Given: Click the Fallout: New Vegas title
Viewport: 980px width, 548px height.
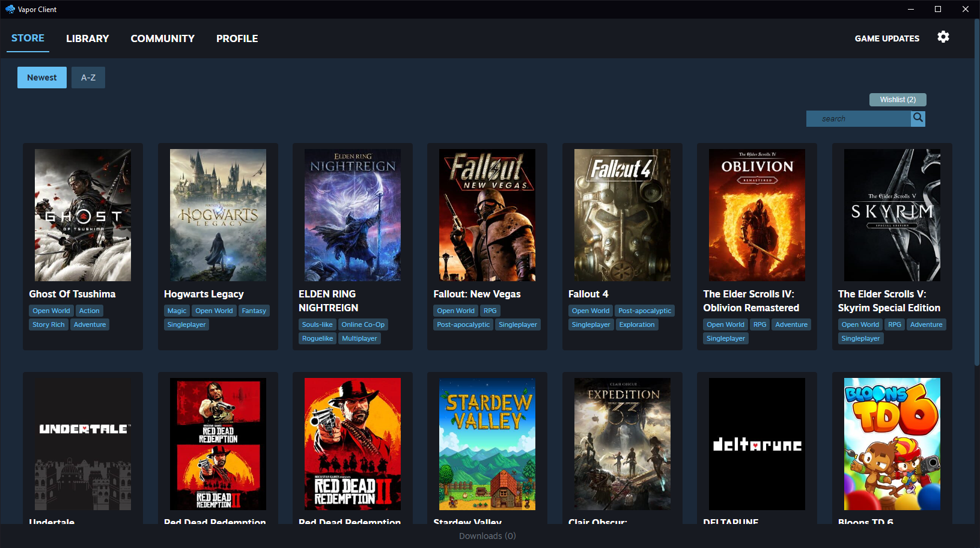Looking at the screenshot, I should (x=477, y=294).
